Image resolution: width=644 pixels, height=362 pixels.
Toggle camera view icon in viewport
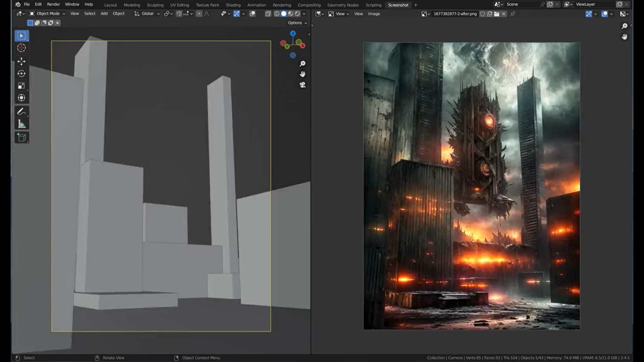pyautogui.click(x=303, y=85)
